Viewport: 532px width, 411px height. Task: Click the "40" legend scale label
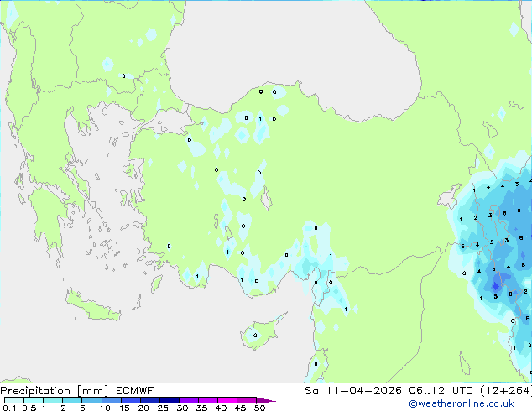point(221,408)
